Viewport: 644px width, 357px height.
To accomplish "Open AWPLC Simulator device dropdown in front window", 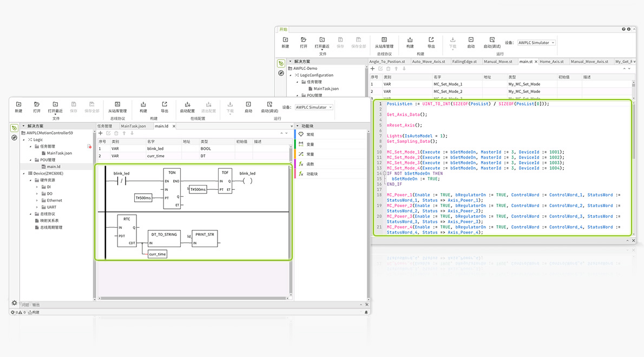I will pyautogui.click(x=314, y=107).
